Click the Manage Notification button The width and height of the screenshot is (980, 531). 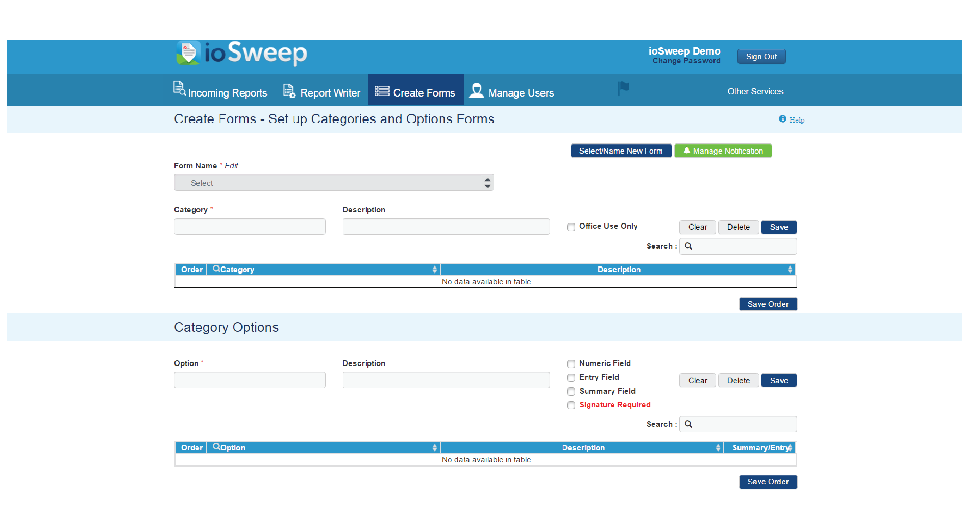(x=723, y=151)
